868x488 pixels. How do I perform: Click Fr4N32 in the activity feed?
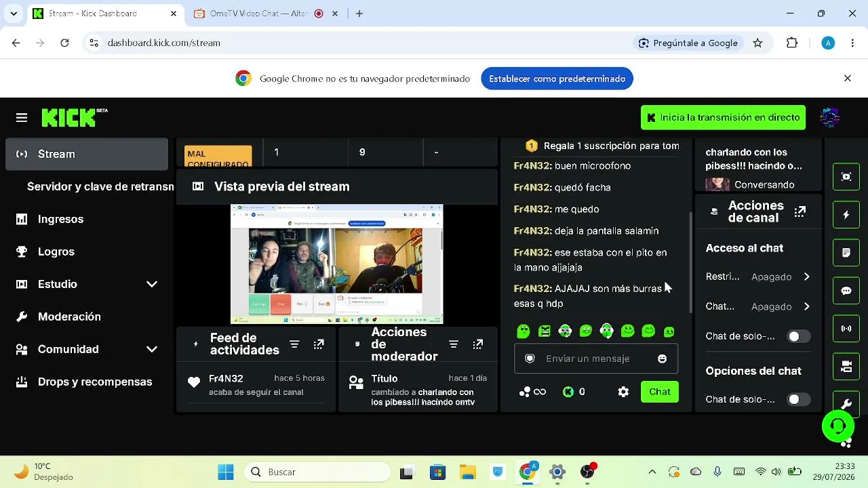click(226, 378)
